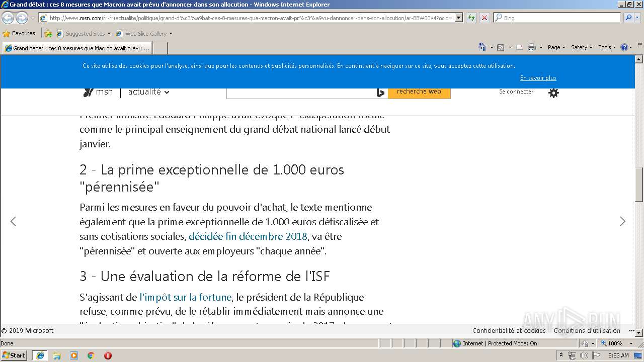Stop loading with the red X icon
Screen dimensions: 644x362
pos(484,18)
